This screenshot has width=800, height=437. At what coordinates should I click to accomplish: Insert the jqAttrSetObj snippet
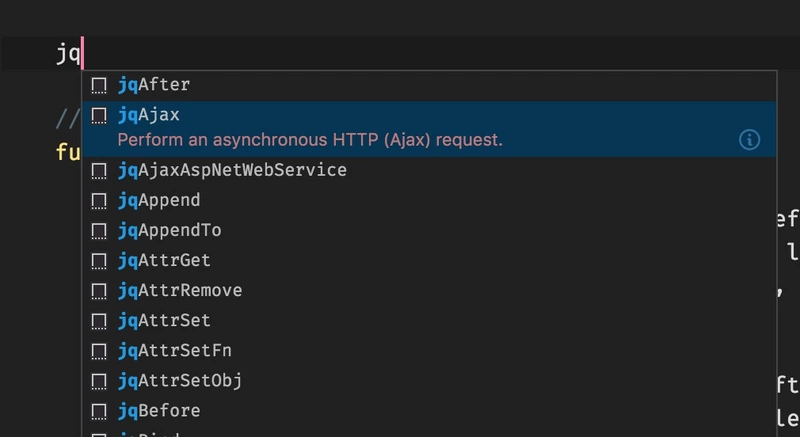point(180,381)
